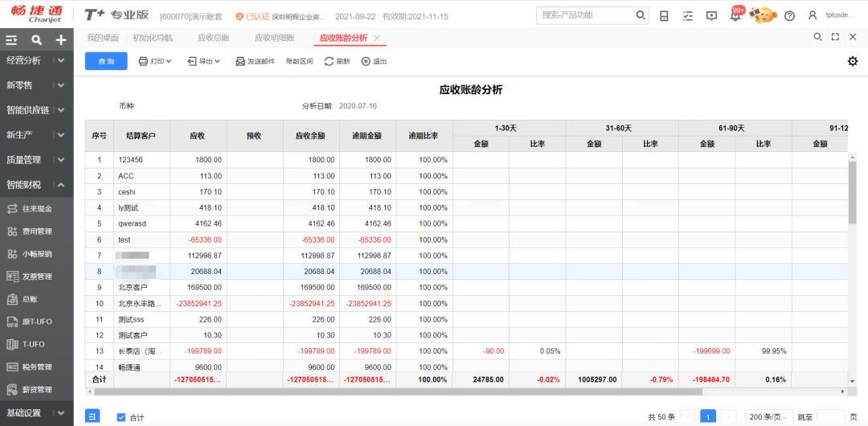Click the 逾期金额 column header
This screenshot has height=426, width=868.
coord(367,135)
